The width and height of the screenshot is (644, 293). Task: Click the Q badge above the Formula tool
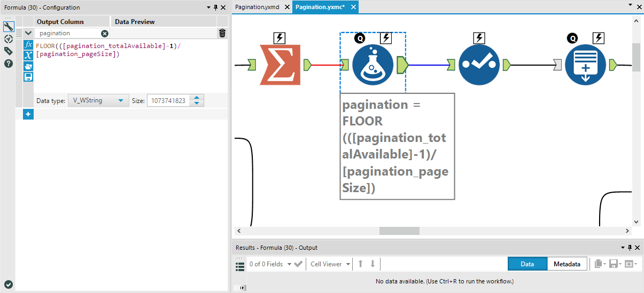click(x=360, y=38)
